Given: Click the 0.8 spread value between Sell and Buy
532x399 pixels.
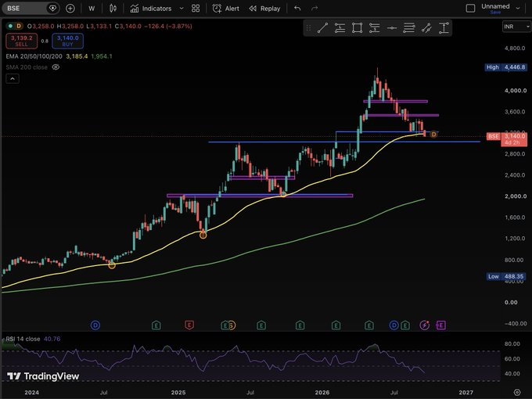Looking at the screenshot, I should click(x=45, y=41).
